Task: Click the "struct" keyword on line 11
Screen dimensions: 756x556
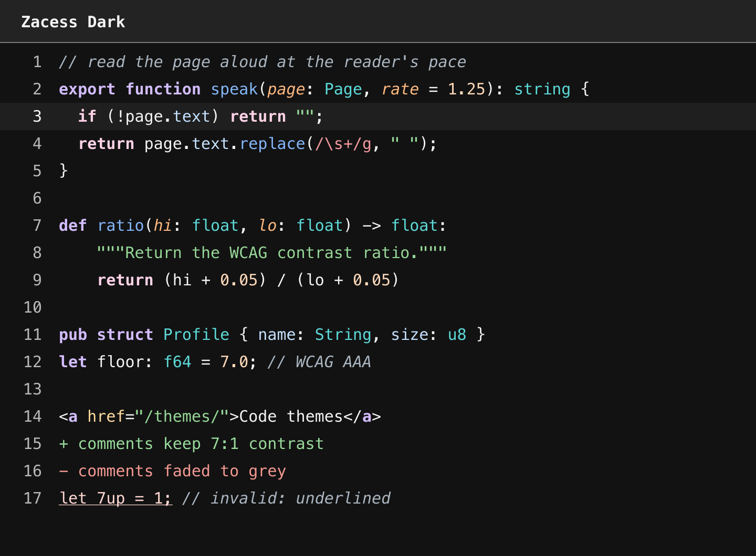Action: point(125,335)
